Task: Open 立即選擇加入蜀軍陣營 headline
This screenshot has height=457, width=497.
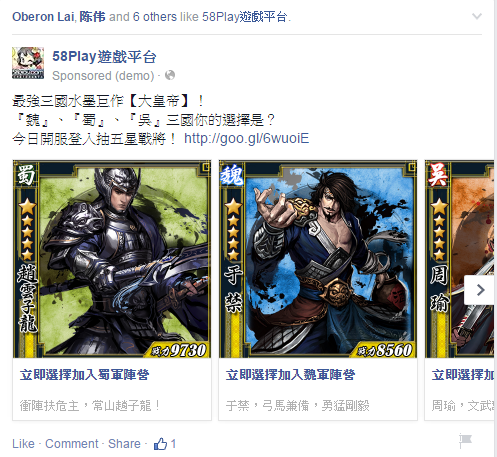Action: click(84, 375)
